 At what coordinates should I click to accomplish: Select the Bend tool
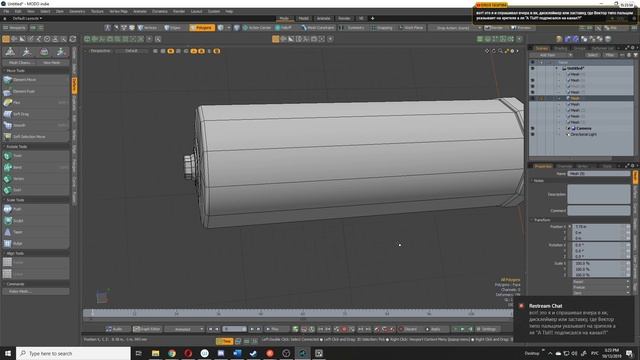click(36, 167)
